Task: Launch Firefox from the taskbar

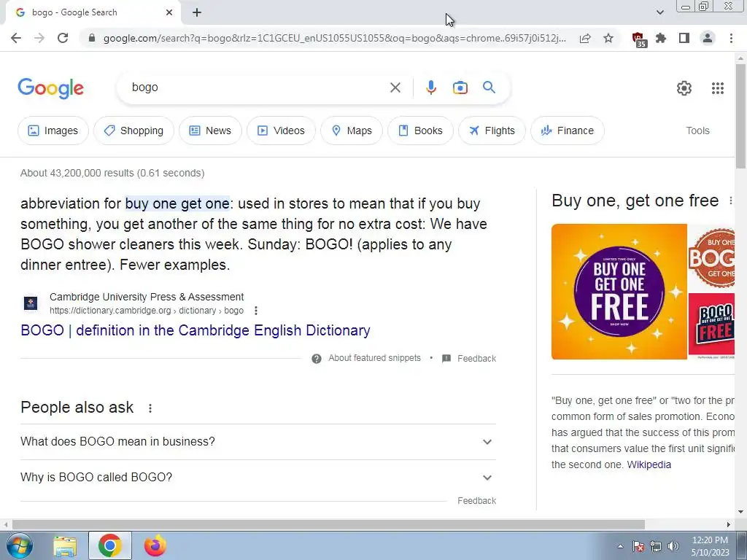Action: click(155, 545)
